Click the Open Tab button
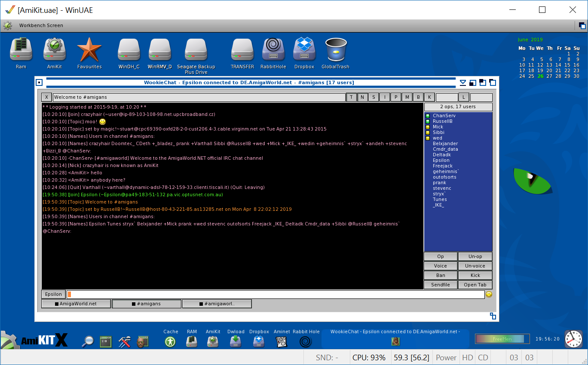The height and width of the screenshot is (365, 588). (475, 285)
